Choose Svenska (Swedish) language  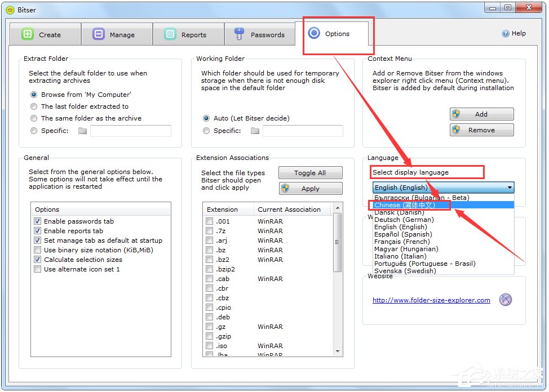pyautogui.click(x=443, y=271)
